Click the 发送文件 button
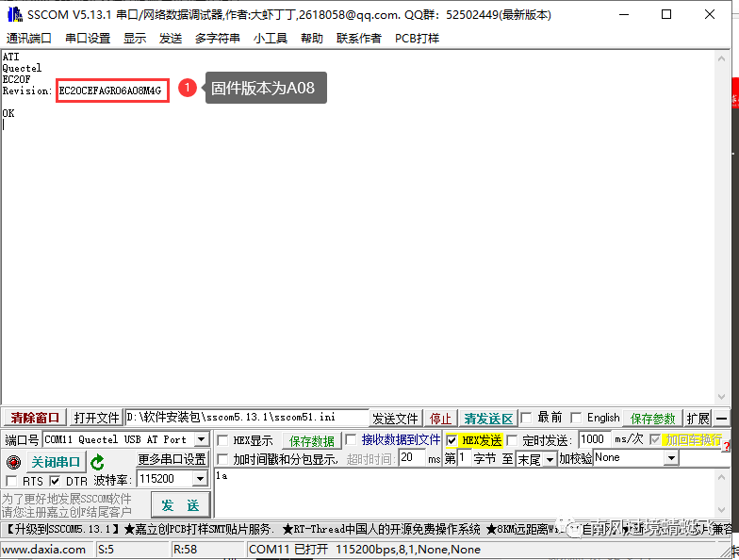 click(x=395, y=419)
